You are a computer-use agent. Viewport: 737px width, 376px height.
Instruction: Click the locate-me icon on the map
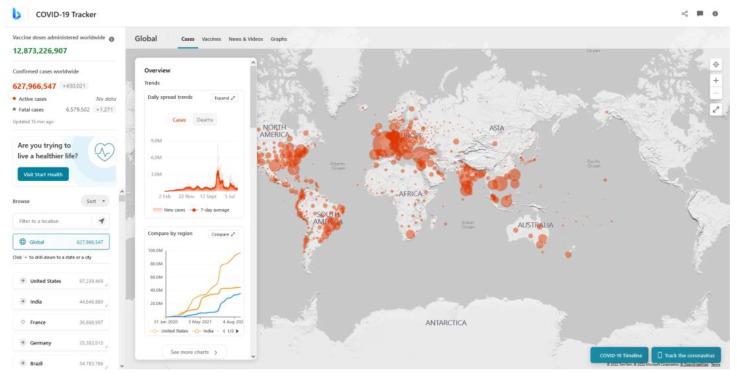[x=715, y=64]
